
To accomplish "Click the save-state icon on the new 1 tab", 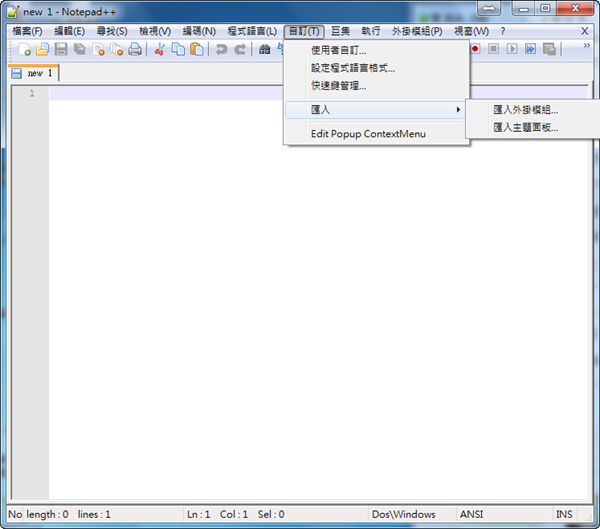I will [16, 73].
